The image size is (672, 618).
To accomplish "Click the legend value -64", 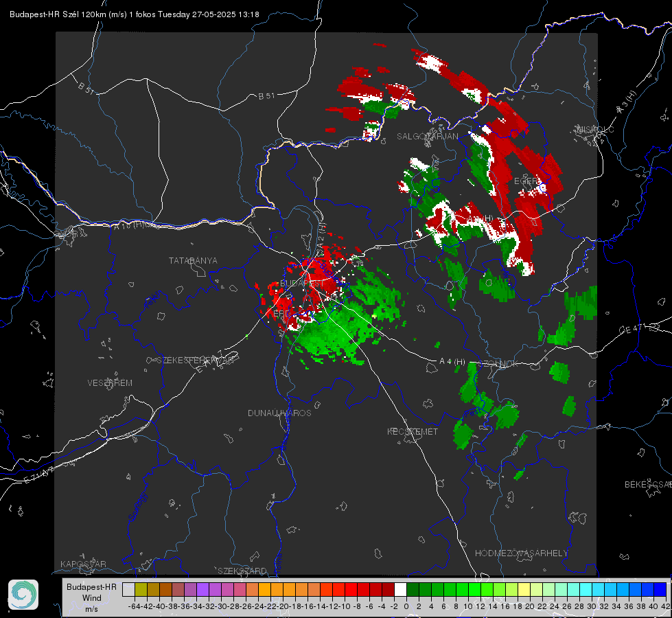I will 135,606.
